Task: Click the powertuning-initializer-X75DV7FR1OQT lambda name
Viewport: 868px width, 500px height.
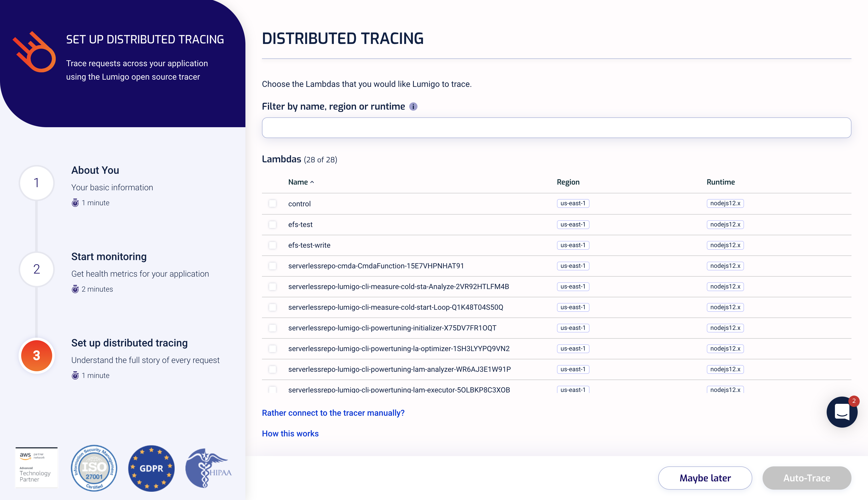Action: (392, 328)
